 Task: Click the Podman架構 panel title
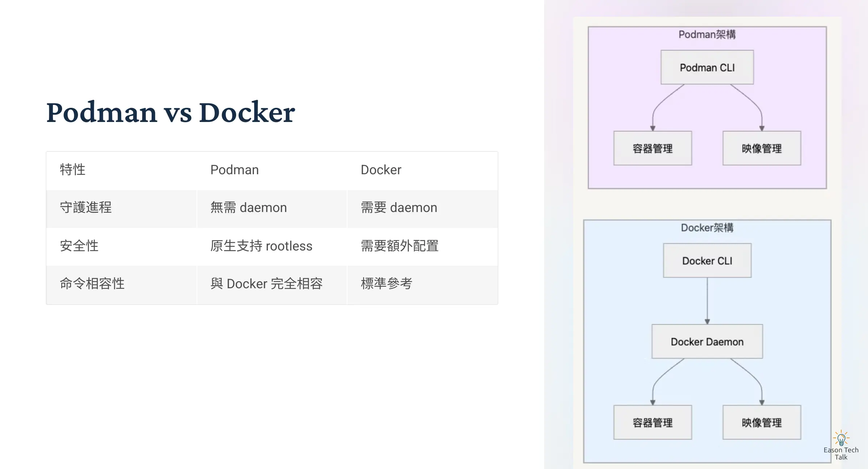pos(707,35)
